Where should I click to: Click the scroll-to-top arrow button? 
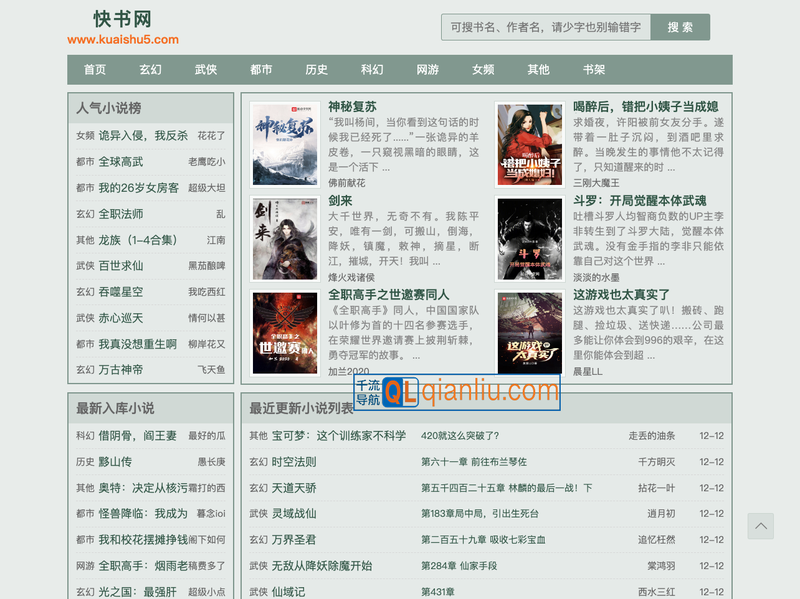[x=761, y=526]
